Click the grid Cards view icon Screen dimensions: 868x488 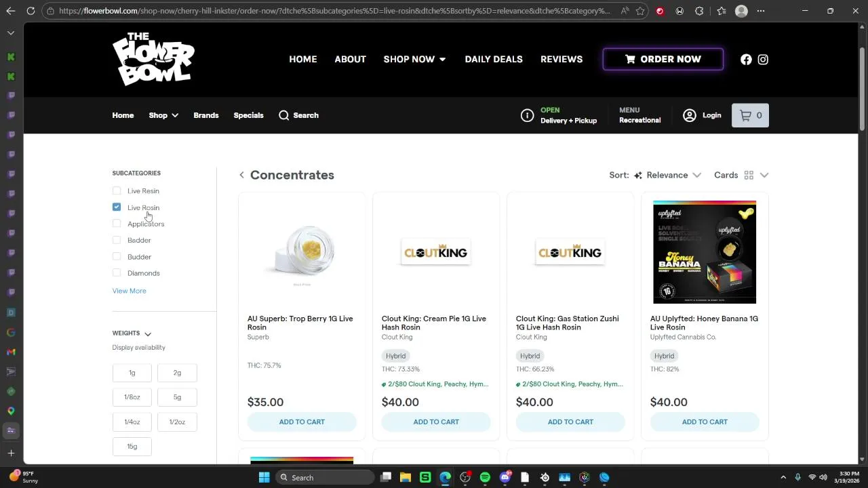(x=749, y=175)
